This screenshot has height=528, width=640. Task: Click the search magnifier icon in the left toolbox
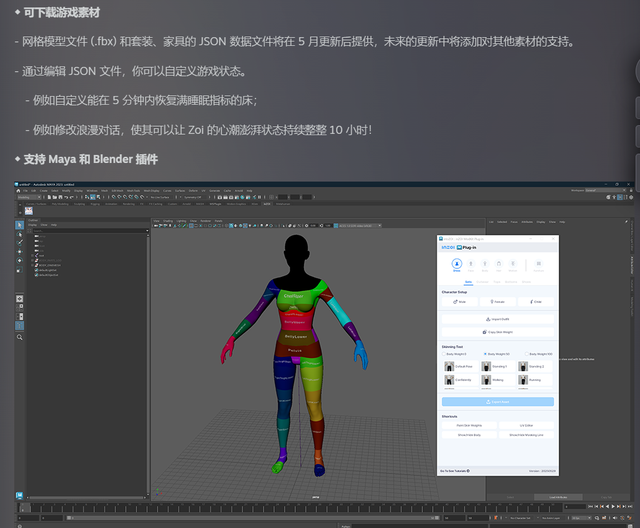point(20,337)
